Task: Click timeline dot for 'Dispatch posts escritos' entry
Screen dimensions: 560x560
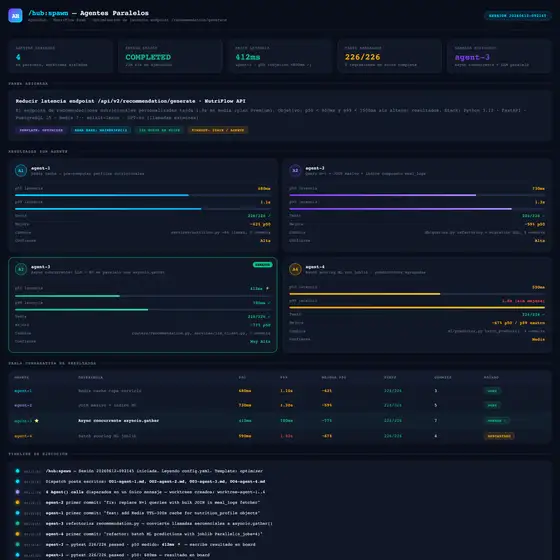Action: click(x=18, y=481)
